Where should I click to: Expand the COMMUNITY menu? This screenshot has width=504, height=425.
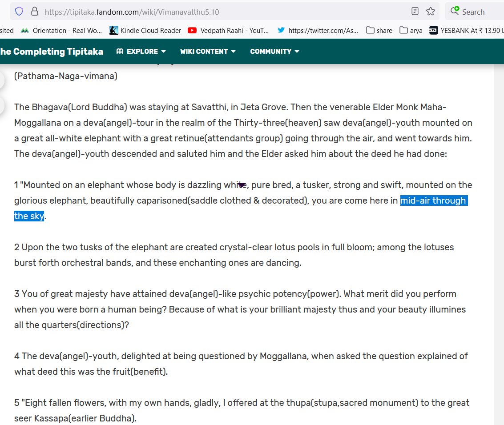(275, 52)
